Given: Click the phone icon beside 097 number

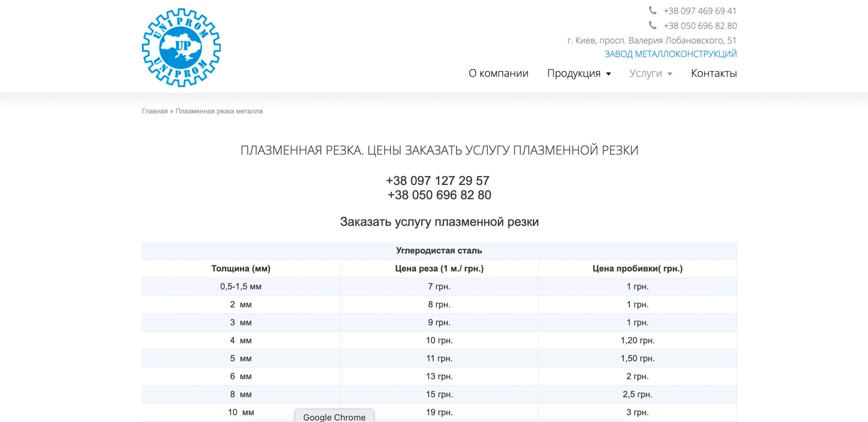Looking at the screenshot, I should [x=652, y=11].
